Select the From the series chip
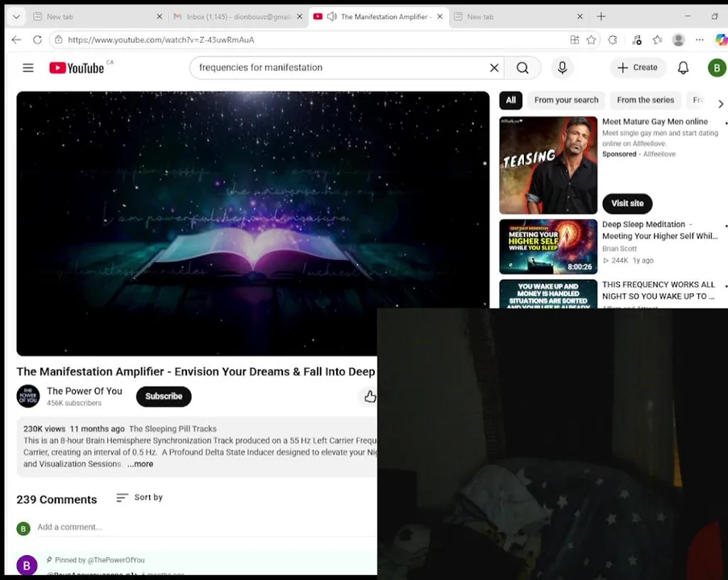Viewport: 728px width, 580px height. (x=645, y=100)
